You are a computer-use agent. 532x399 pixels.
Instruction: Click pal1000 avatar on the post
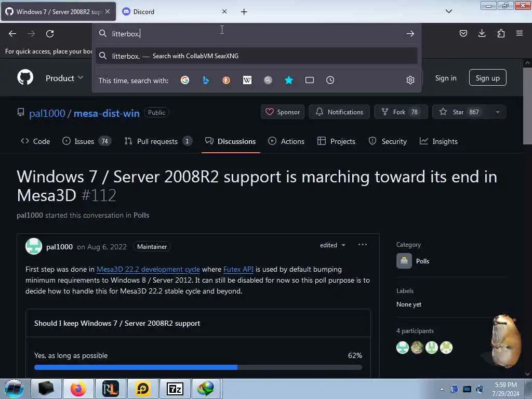[x=34, y=246]
